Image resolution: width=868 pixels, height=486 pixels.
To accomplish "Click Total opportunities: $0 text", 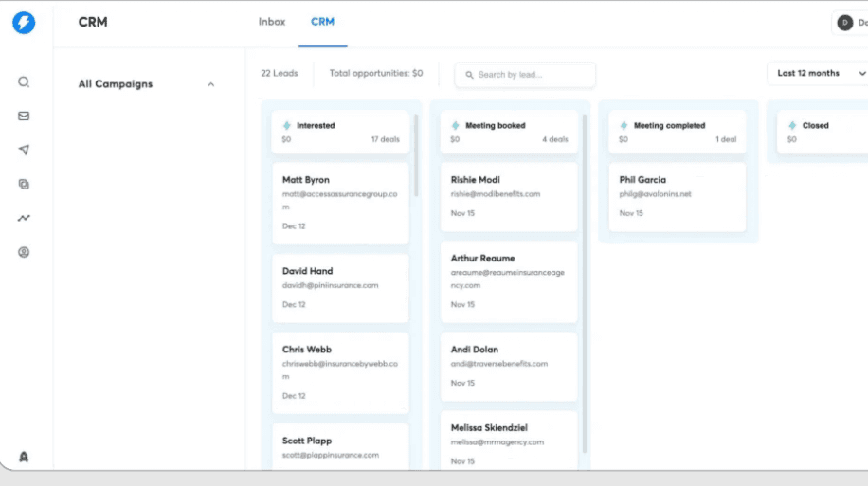I will tap(376, 73).
